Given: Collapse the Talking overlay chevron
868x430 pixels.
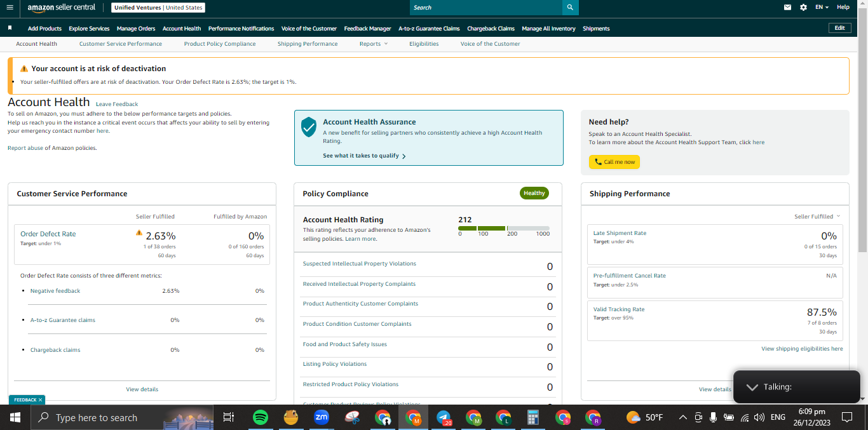Looking at the screenshot, I should [752, 387].
